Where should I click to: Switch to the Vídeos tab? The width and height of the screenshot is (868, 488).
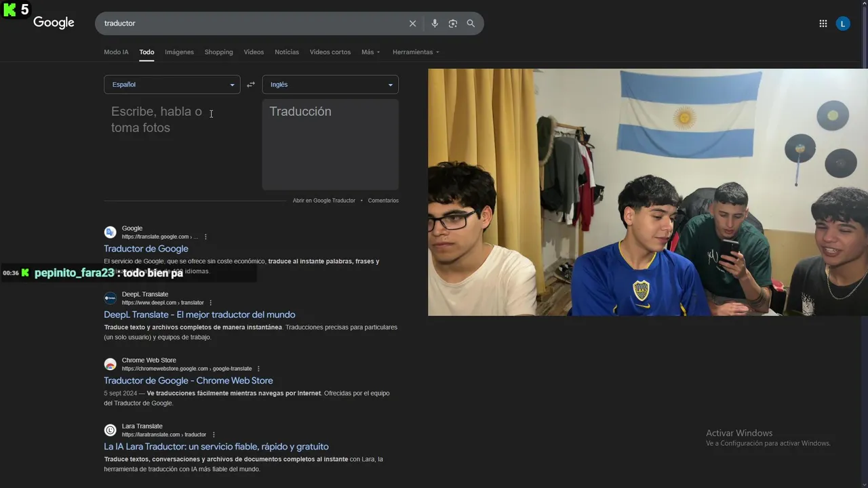coord(254,52)
